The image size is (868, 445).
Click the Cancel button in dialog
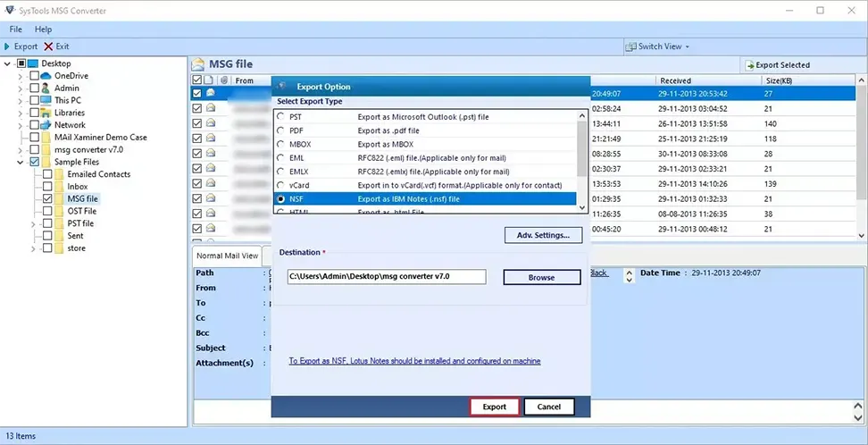click(x=548, y=407)
